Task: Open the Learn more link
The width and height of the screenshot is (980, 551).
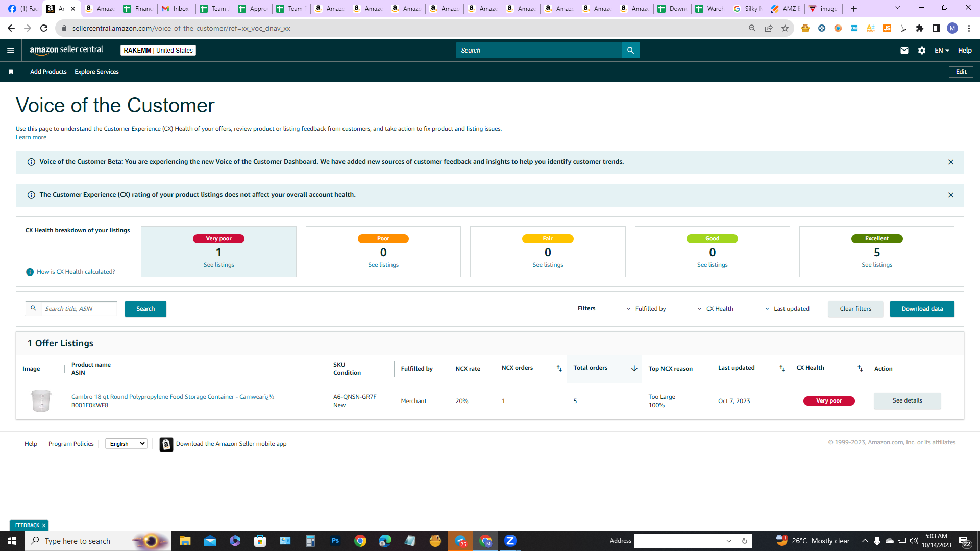Action: pos(31,137)
